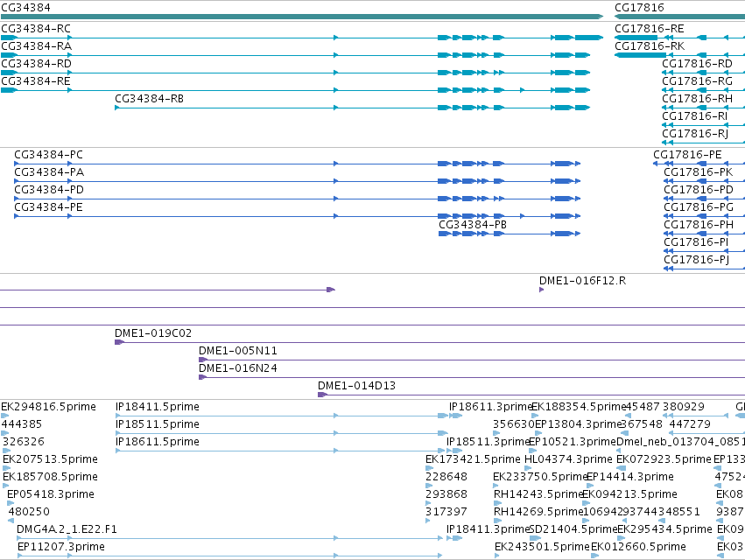
Task: Pick the 293868 EST label
Action: [x=446, y=494]
